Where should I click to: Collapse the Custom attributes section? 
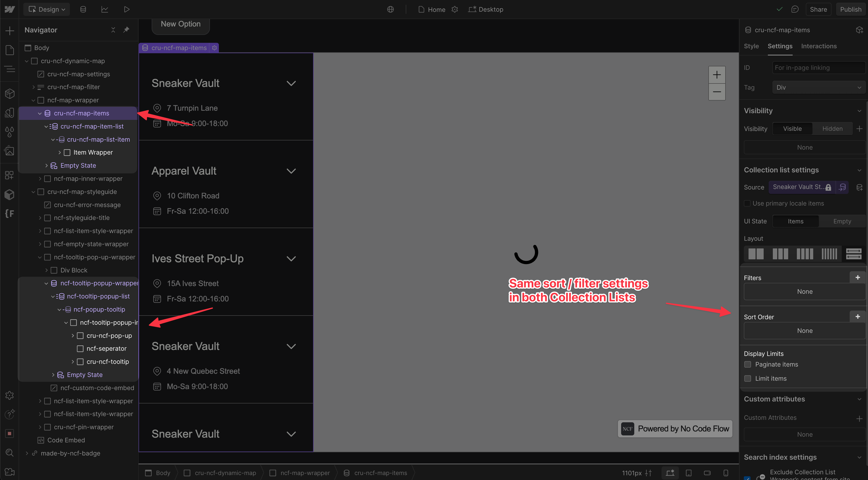(x=859, y=399)
